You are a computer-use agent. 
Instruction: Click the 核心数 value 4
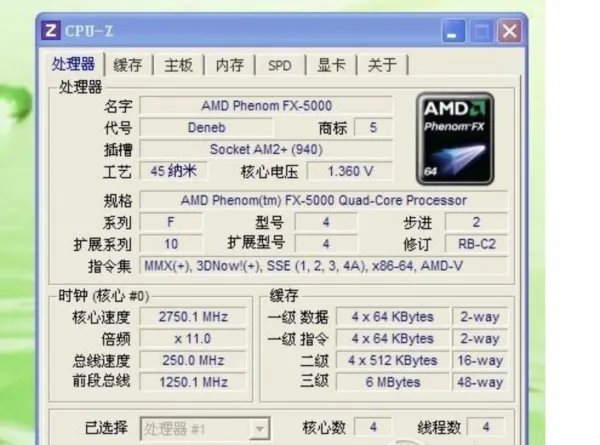coord(373,427)
